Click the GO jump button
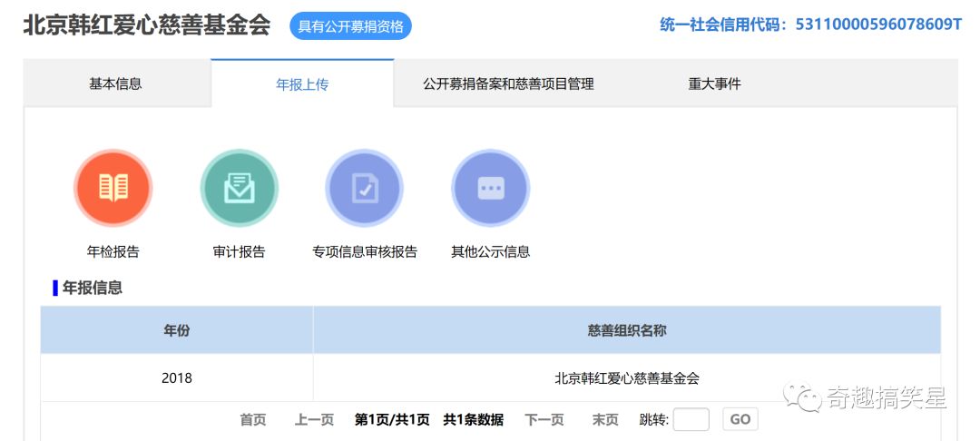 pyautogui.click(x=740, y=419)
